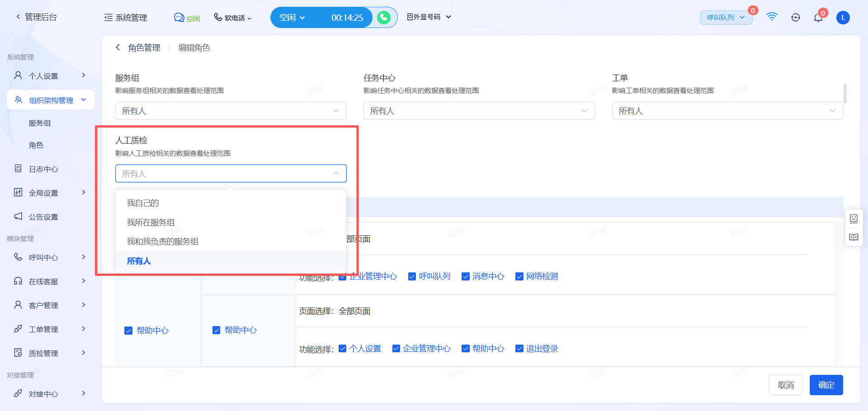Open the 空闲 agent status dropdown

pyautogui.click(x=292, y=18)
